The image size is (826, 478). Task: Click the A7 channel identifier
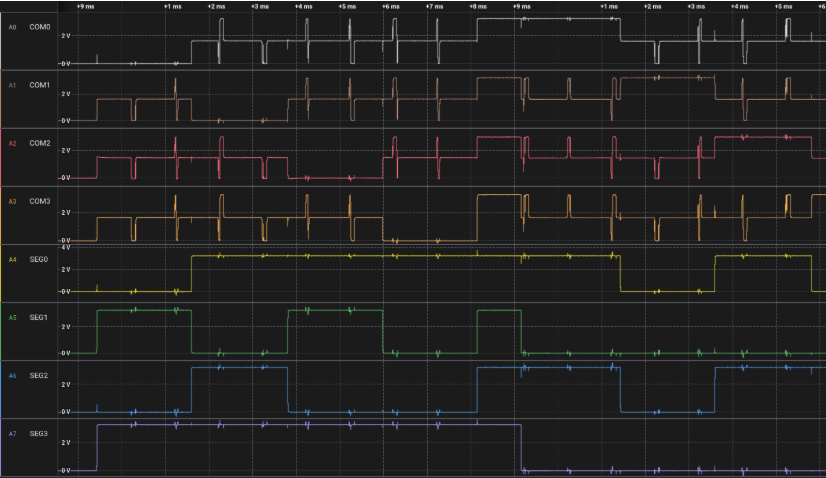tap(13, 434)
